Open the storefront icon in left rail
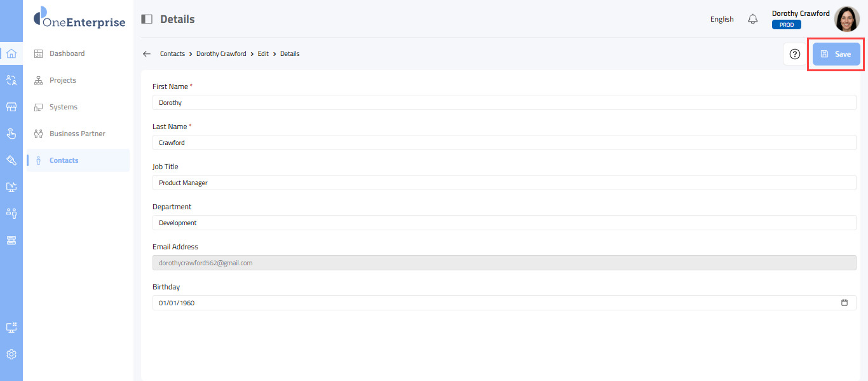 click(11, 107)
